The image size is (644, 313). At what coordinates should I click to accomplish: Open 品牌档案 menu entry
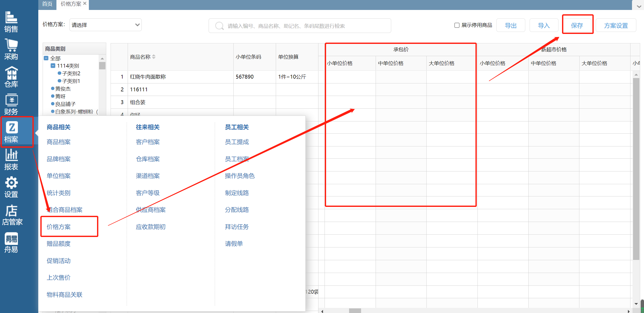click(58, 159)
